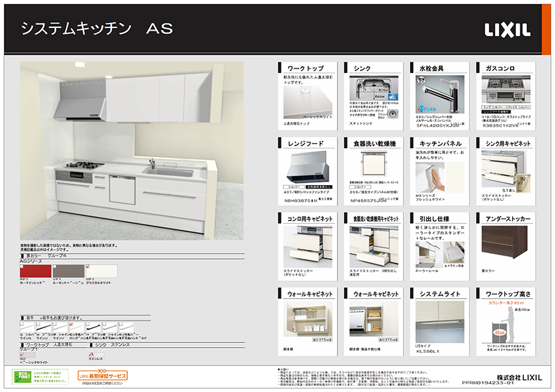This screenshot has width=555, height=392.
Task: Click the システムキッチン AS page title
Action: (x=97, y=29)
